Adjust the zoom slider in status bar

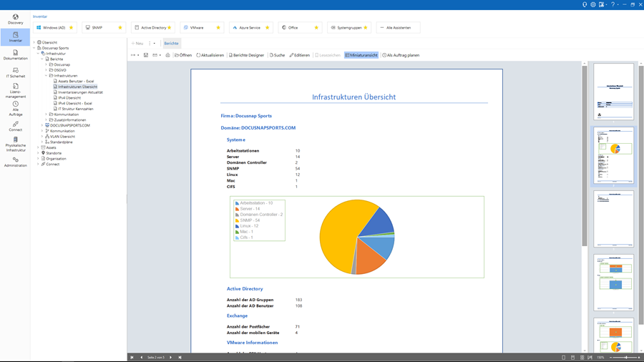point(626,357)
